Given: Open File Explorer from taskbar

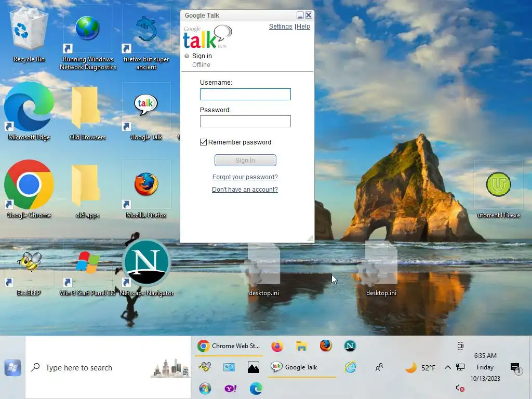Looking at the screenshot, I should pyautogui.click(x=301, y=346).
